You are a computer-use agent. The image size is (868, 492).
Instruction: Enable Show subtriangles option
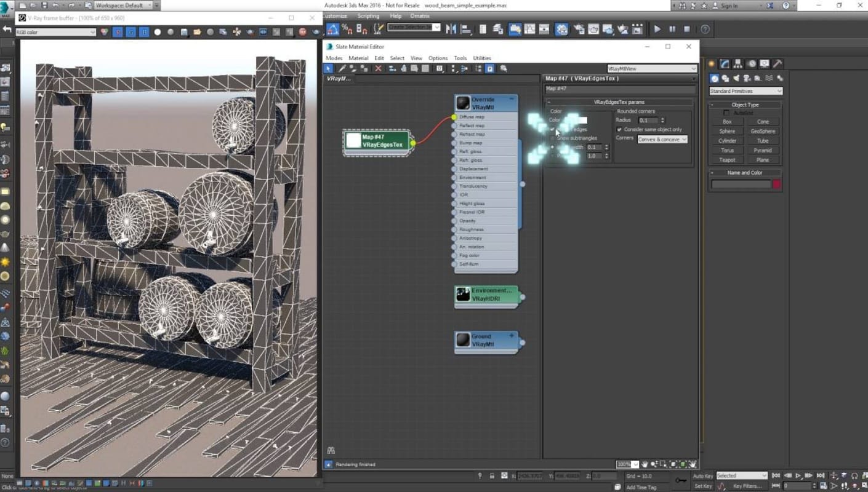(x=552, y=138)
